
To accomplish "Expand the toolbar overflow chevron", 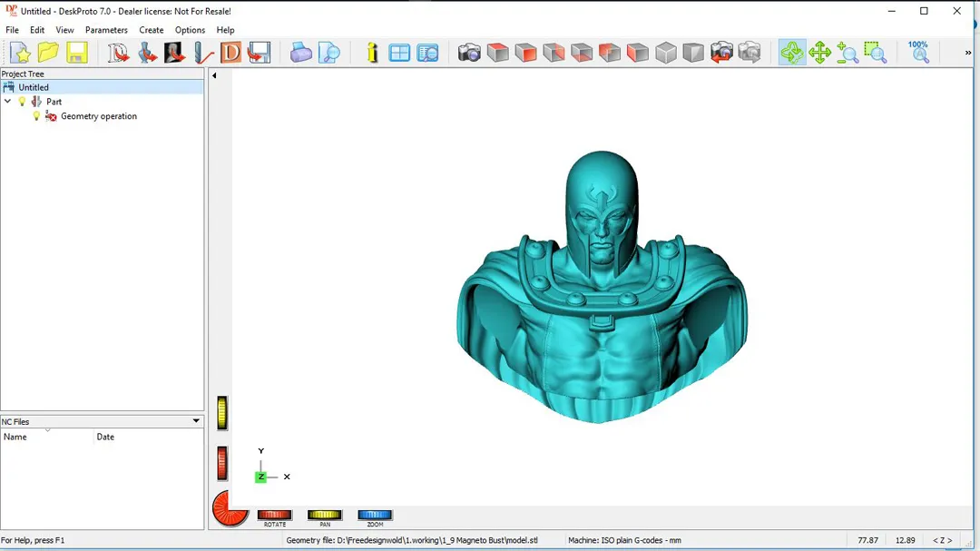I will [x=968, y=53].
